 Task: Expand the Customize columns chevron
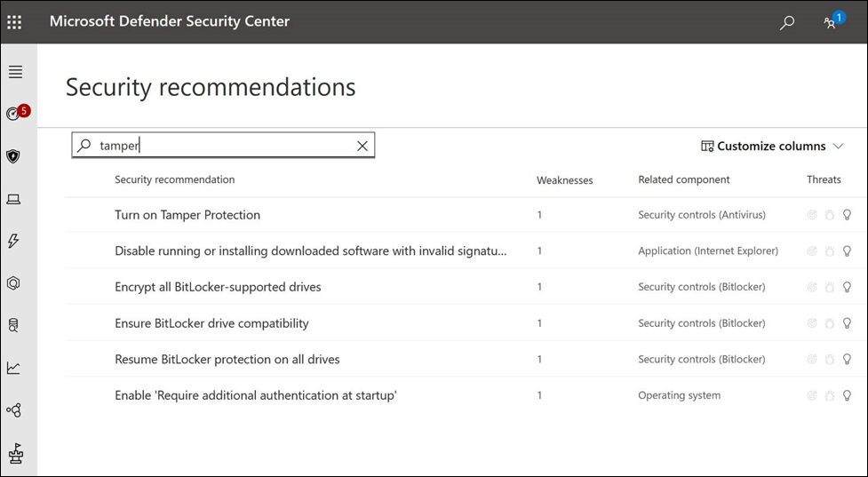838,146
